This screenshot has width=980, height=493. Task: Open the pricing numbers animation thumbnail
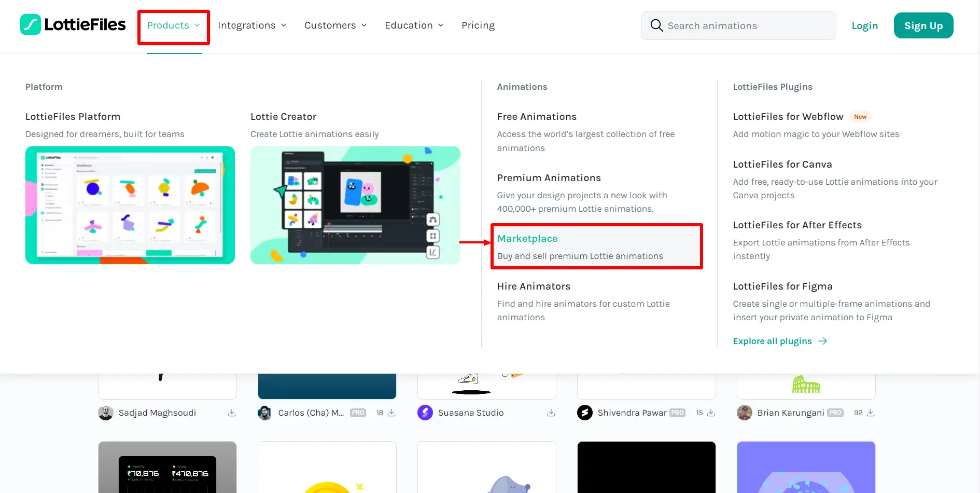tap(167, 467)
